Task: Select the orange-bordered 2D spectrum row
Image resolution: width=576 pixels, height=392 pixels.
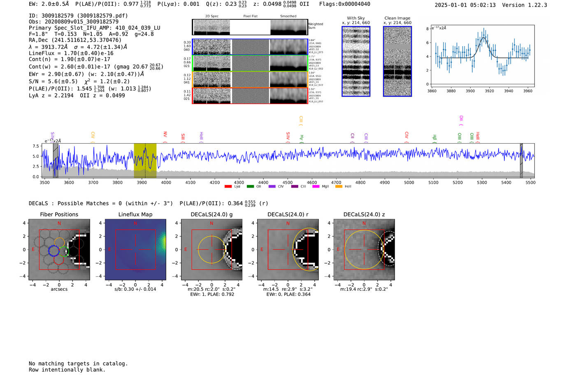Action: [250, 79]
